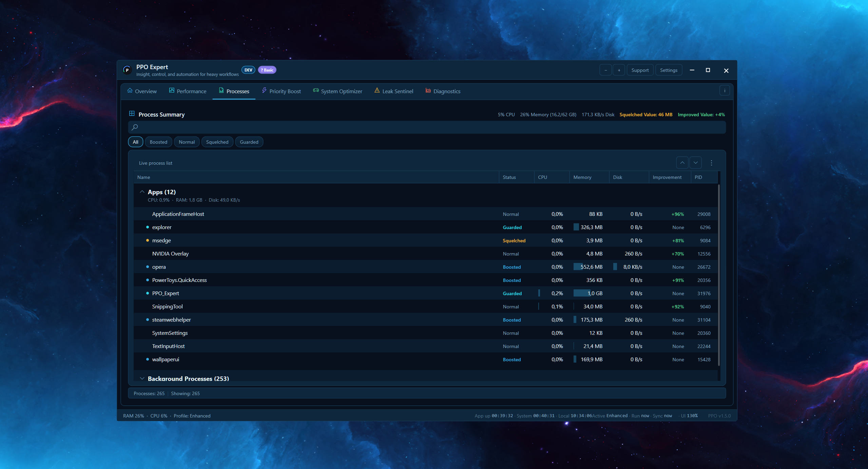The height and width of the screenshot is (469, 868).
Task: Switch to the Overview tab
Action: 142,91
